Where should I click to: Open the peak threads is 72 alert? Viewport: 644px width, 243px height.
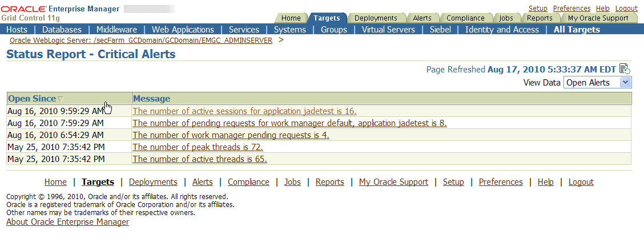coord(198,147)
